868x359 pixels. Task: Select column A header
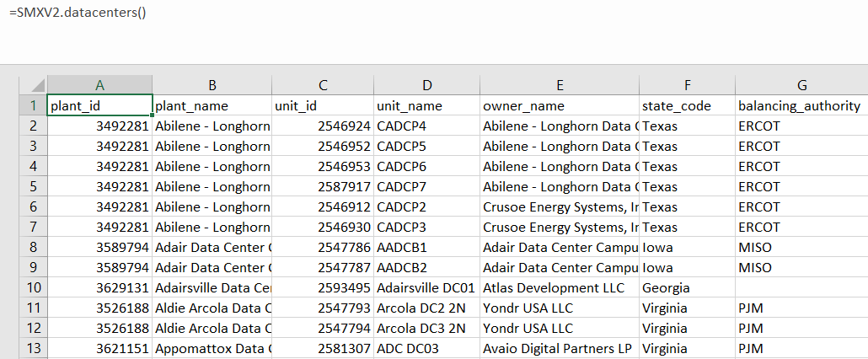click(x=99, y=85)
